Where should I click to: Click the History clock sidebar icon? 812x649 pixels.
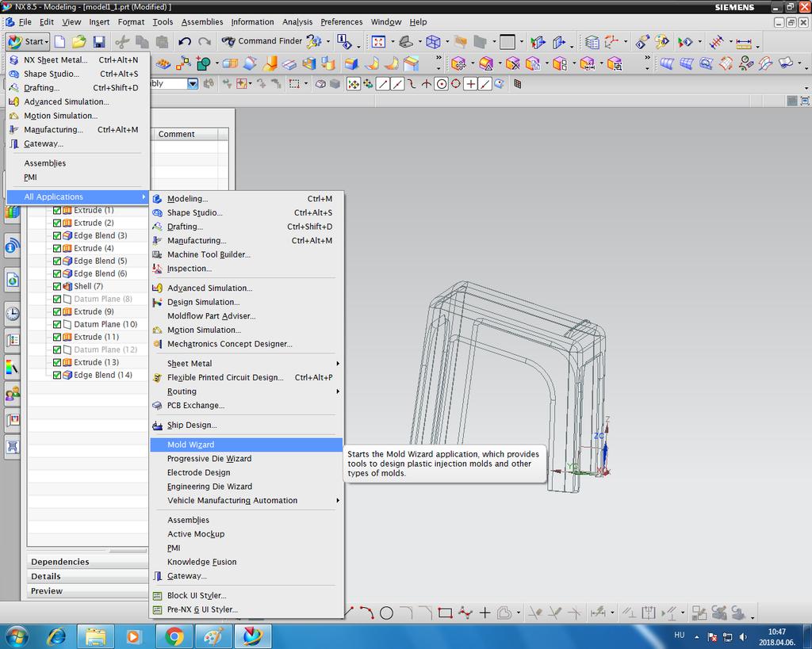point(13,314)
